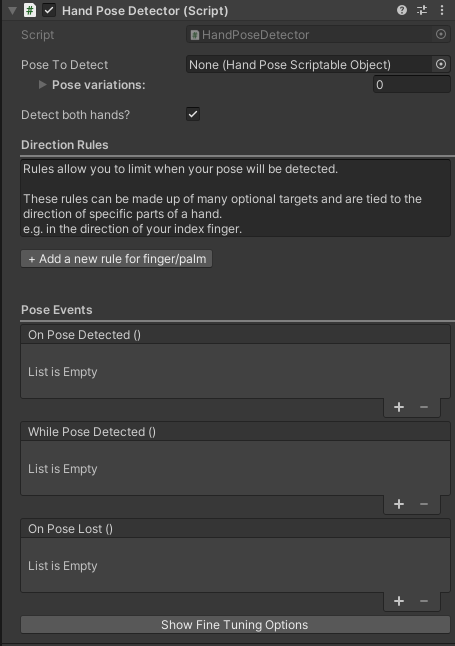Click the Pose To Detect object field

309,64
